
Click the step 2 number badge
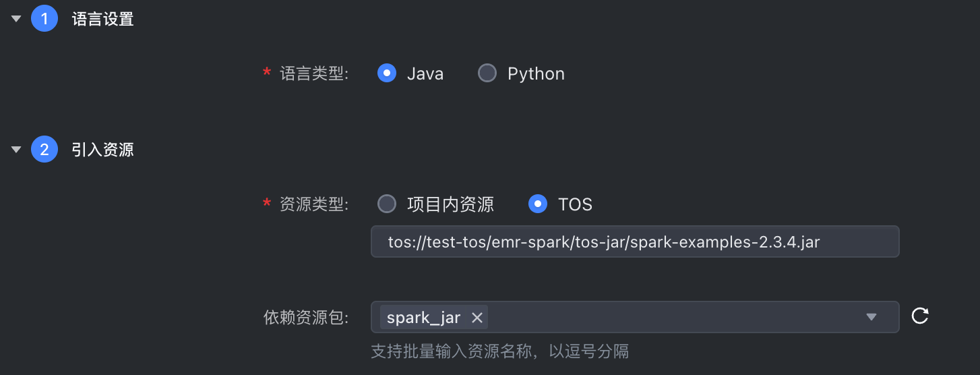tap(44, 150)
